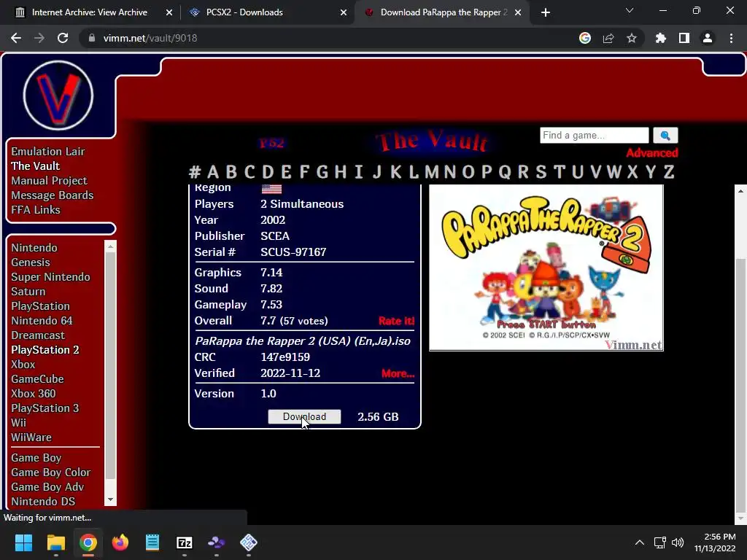Screen dimensions: 747x560
Task: Click the browser back arrow
Action: (16, 38)
